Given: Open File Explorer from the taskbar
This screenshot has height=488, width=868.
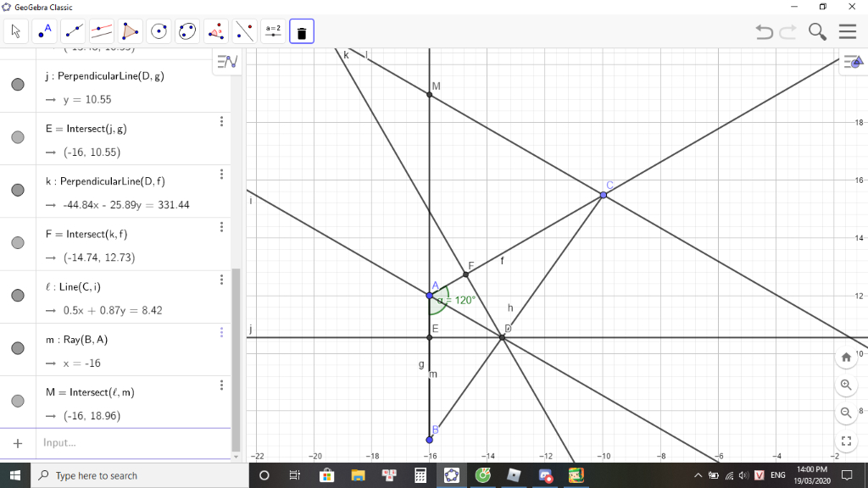Looking at the screenshot, I should point(359,475).
